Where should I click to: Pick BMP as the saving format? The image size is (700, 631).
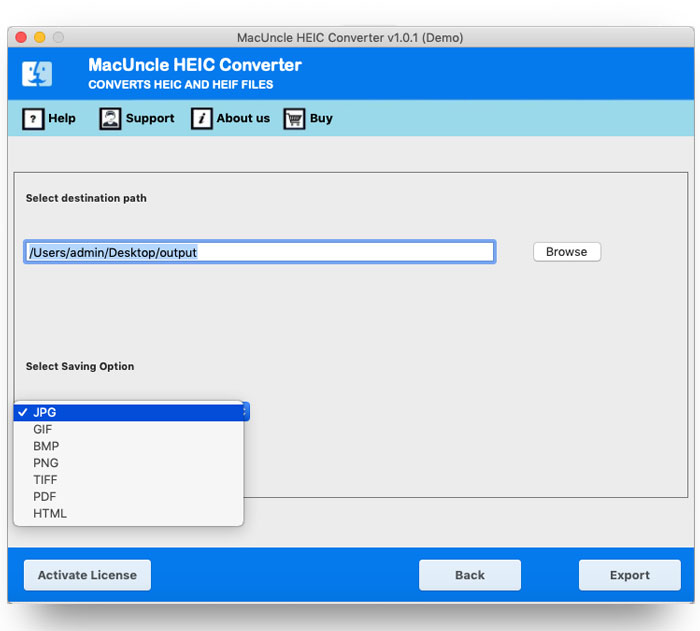click(x=46, y=446)
